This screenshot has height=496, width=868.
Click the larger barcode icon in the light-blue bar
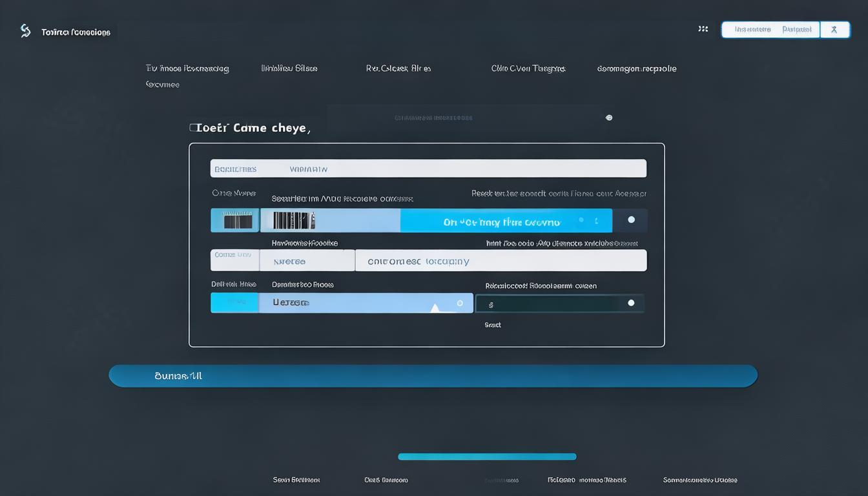(293, 221)
